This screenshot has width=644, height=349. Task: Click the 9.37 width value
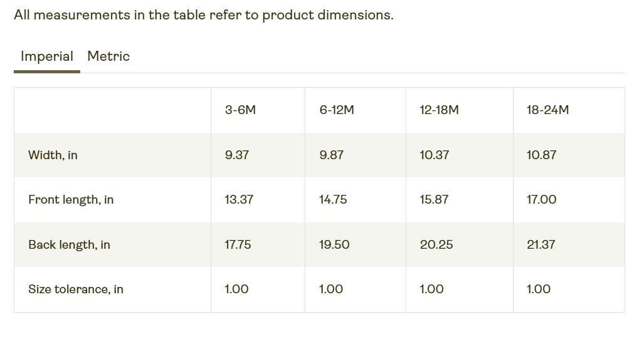pos(236,155)
